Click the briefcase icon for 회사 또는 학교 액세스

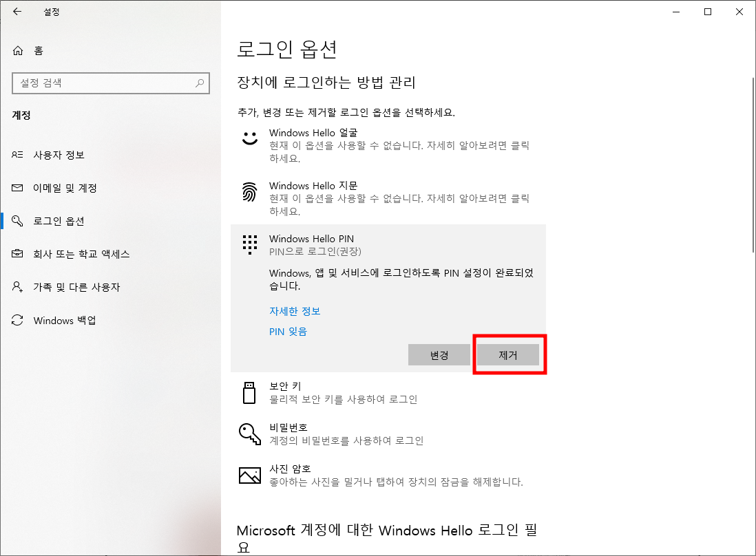(17, 253)
